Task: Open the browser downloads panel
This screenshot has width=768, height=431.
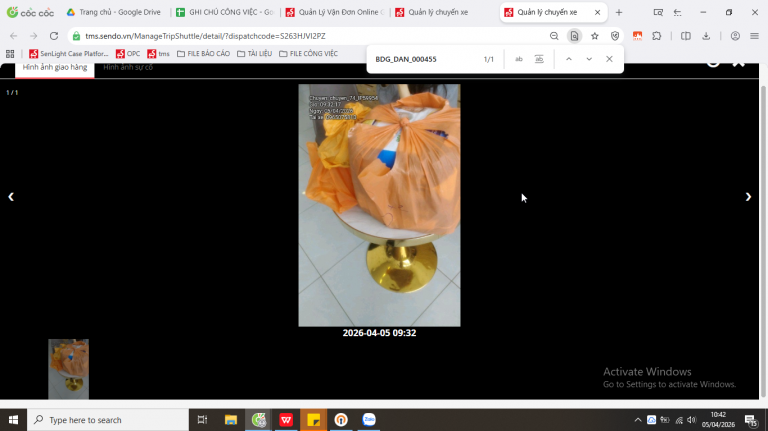Action: [x=706, y=36]
